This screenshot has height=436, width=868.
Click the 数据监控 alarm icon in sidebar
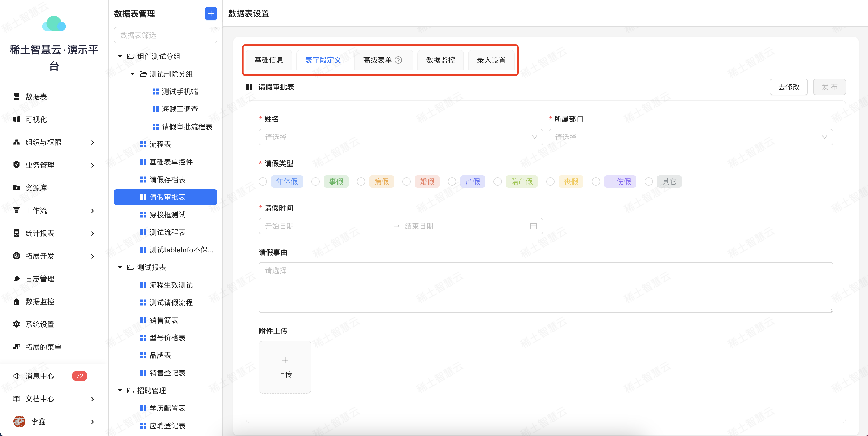click(16, 302)
